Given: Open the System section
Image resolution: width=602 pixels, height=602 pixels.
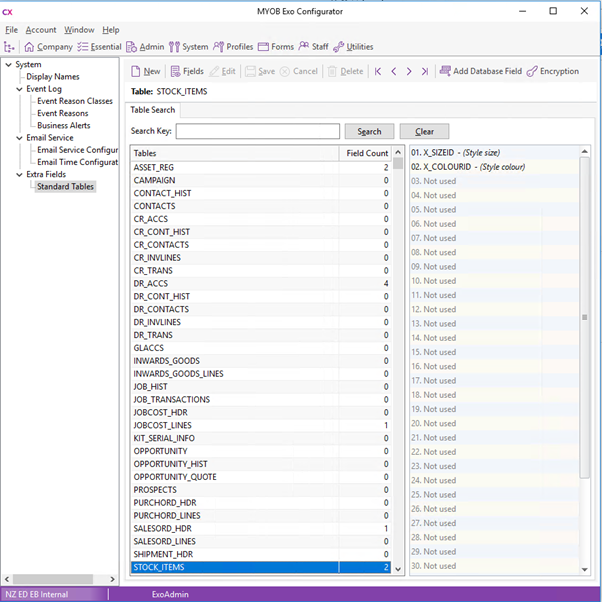Looking at the screenshot, I should [189, 47].
